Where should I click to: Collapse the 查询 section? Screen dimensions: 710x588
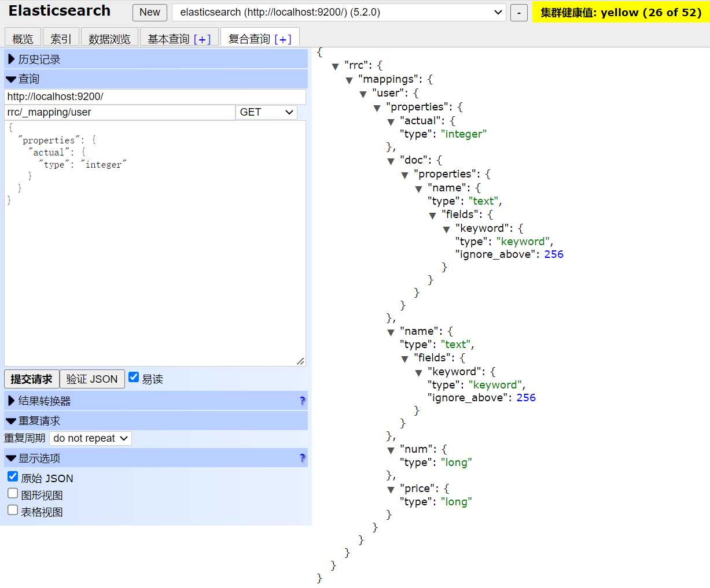click(x=156, y=79)
